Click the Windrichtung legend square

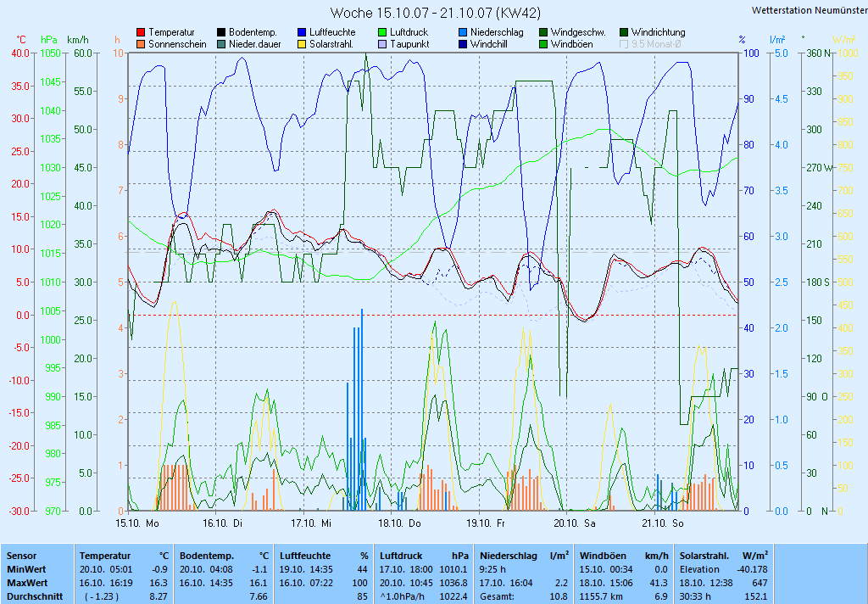(x=624, y=32)
